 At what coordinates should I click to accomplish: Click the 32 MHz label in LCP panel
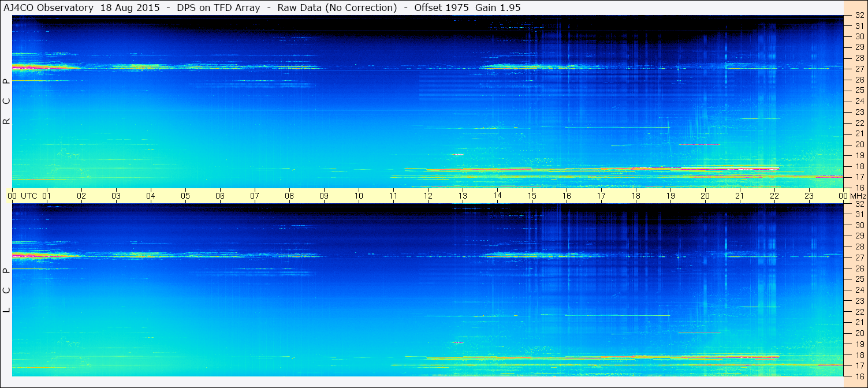859,204
